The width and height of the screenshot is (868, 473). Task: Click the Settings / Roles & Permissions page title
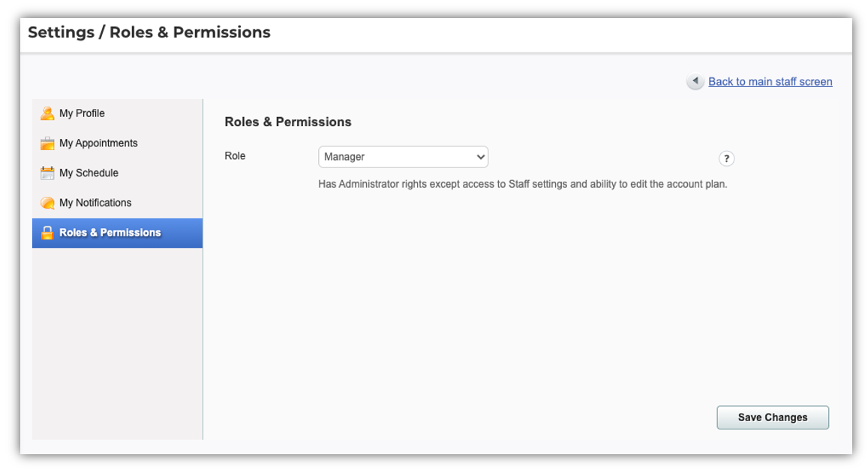click(x=149, y=32)
